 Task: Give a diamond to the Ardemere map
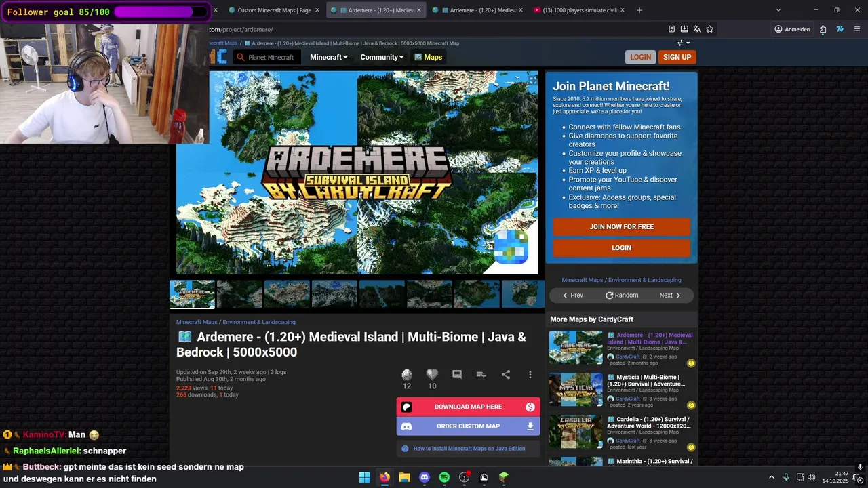point(407,374)
